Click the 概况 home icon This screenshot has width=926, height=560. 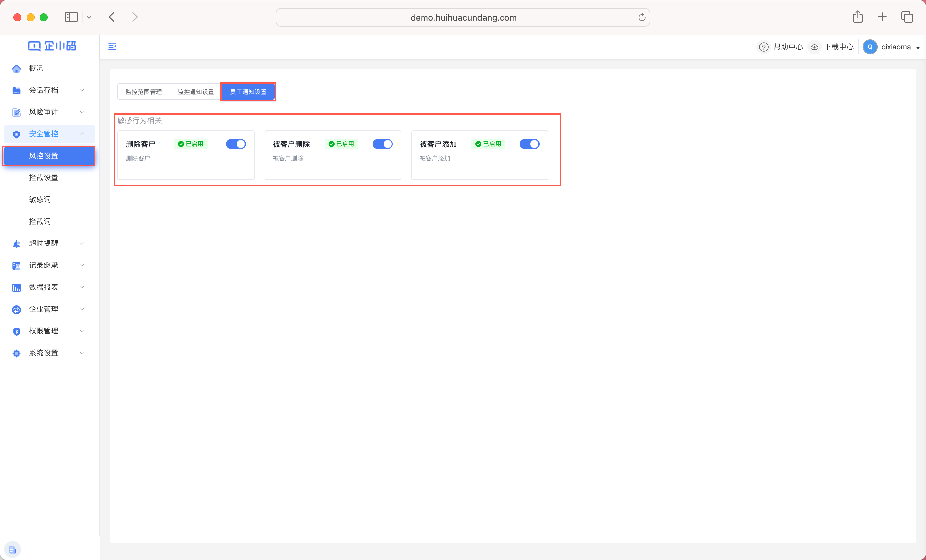pos(16,68)
